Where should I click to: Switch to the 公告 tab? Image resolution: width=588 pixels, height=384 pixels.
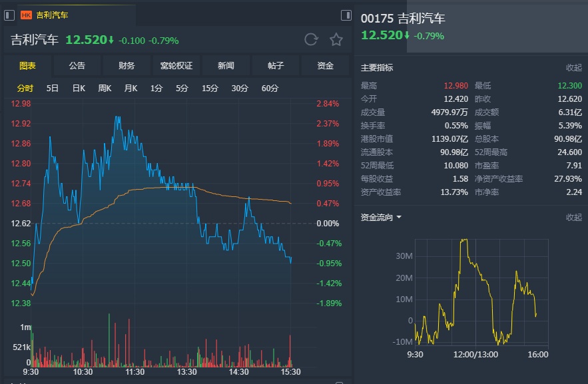tap(77, 66)
